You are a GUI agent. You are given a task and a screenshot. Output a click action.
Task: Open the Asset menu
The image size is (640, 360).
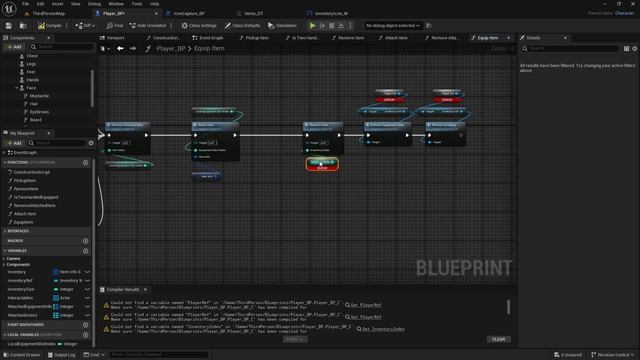(57, 4)
